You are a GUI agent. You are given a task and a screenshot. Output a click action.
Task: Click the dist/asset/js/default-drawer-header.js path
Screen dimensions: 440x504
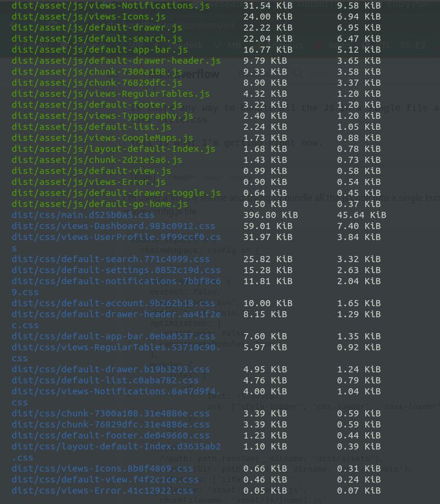(x=116, y=61)
